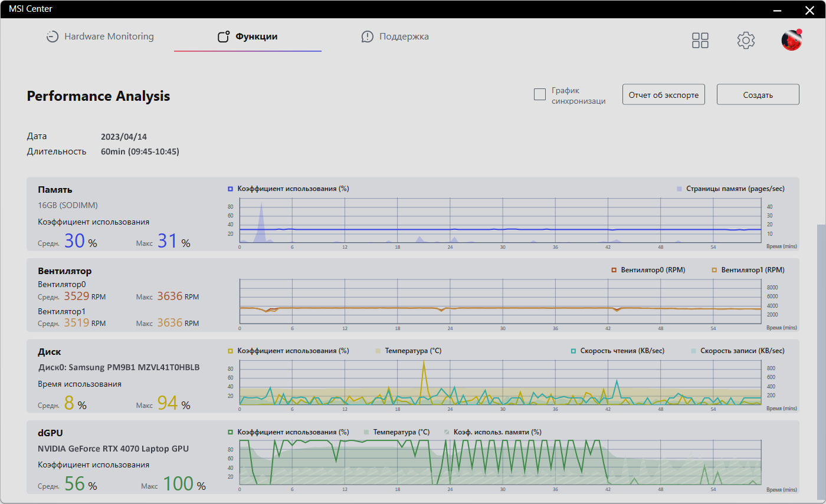Toggle Скорость чтения (KB/sec) legend marker
The width and height of the screenshot is (826, 504).
[x=573, y=351]
